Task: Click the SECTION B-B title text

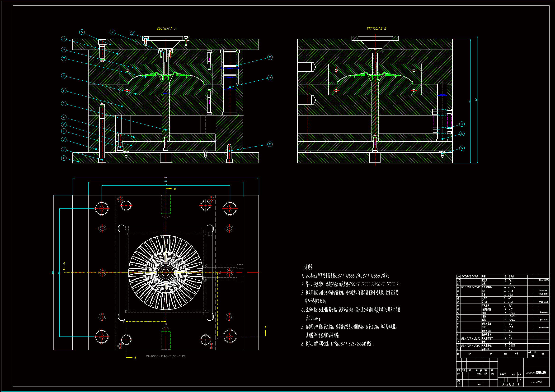Action: [376, 29]
